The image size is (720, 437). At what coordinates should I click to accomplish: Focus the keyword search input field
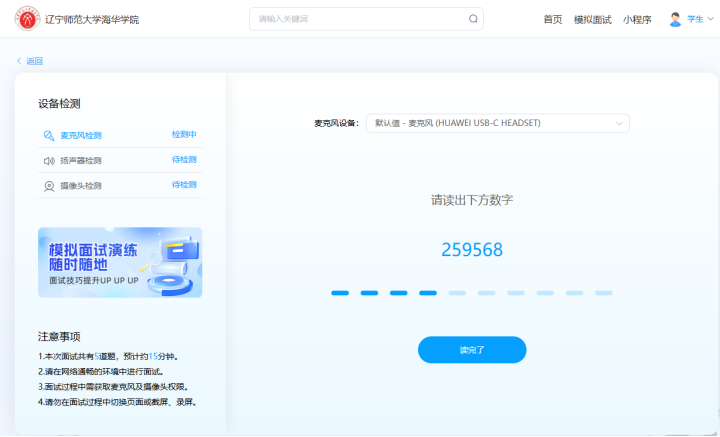point(360,18)
